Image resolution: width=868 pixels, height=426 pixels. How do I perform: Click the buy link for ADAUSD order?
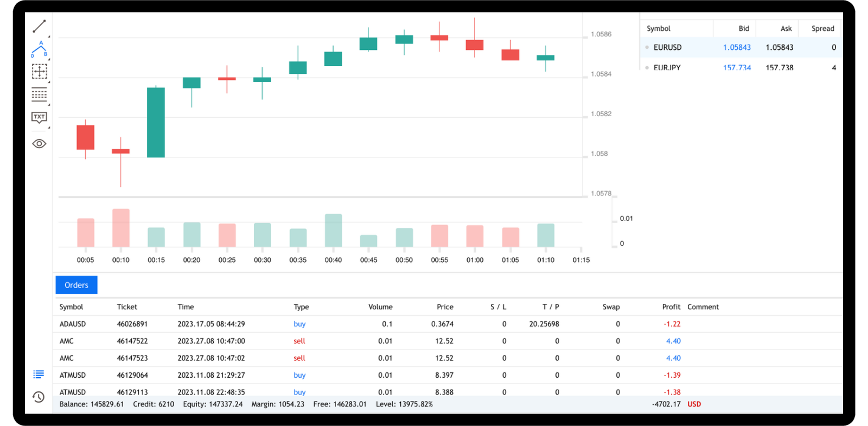(x=299, y=324)
